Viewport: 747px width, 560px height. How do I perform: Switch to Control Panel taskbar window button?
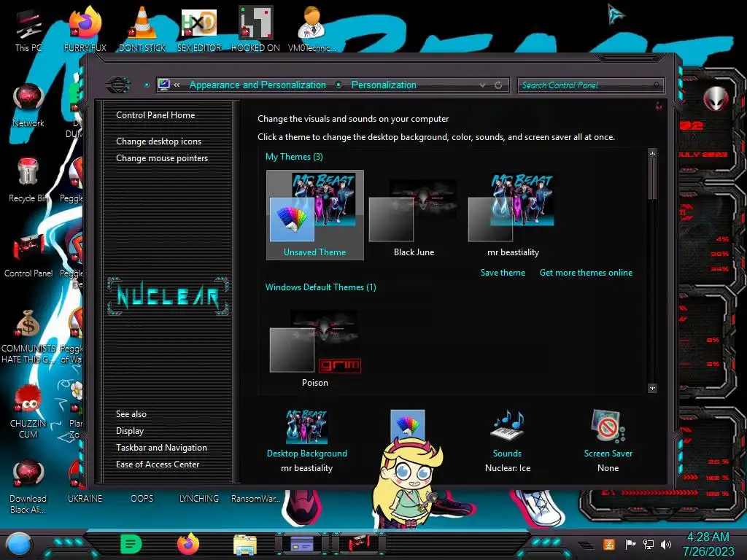click(x=302, y=543)
